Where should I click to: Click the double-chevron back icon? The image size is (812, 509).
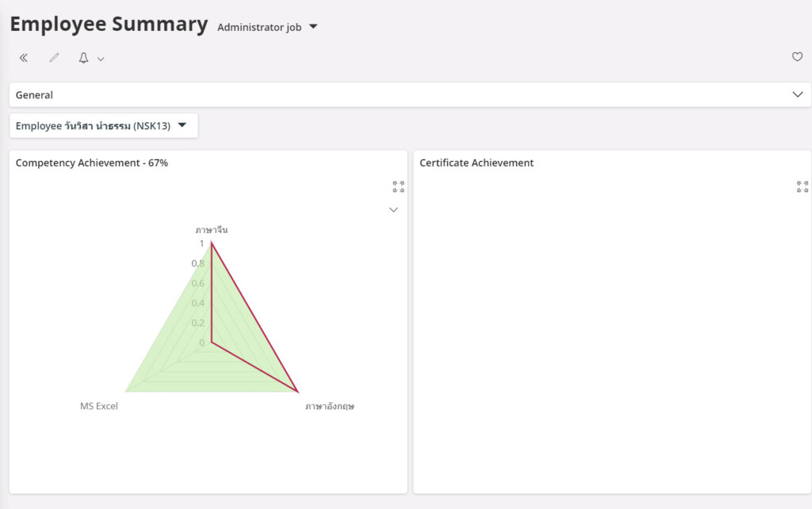coord(24,58)
